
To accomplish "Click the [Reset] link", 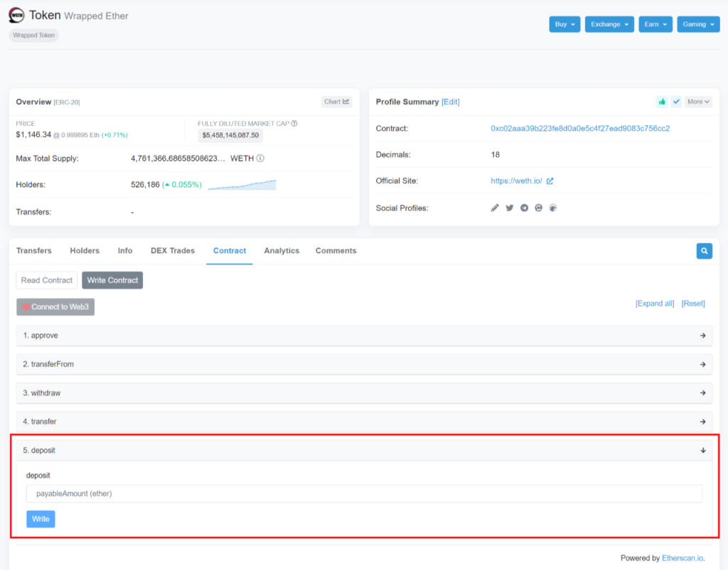I will (693, 303).
